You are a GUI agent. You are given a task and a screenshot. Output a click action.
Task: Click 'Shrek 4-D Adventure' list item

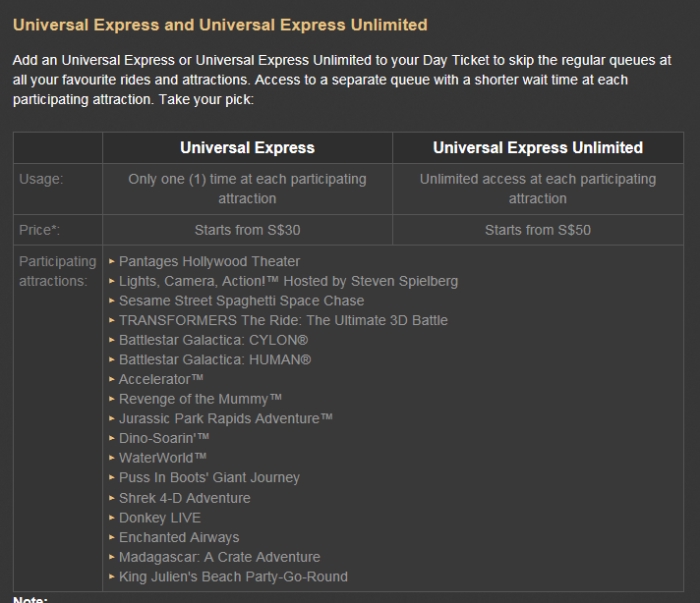point(185,498)
